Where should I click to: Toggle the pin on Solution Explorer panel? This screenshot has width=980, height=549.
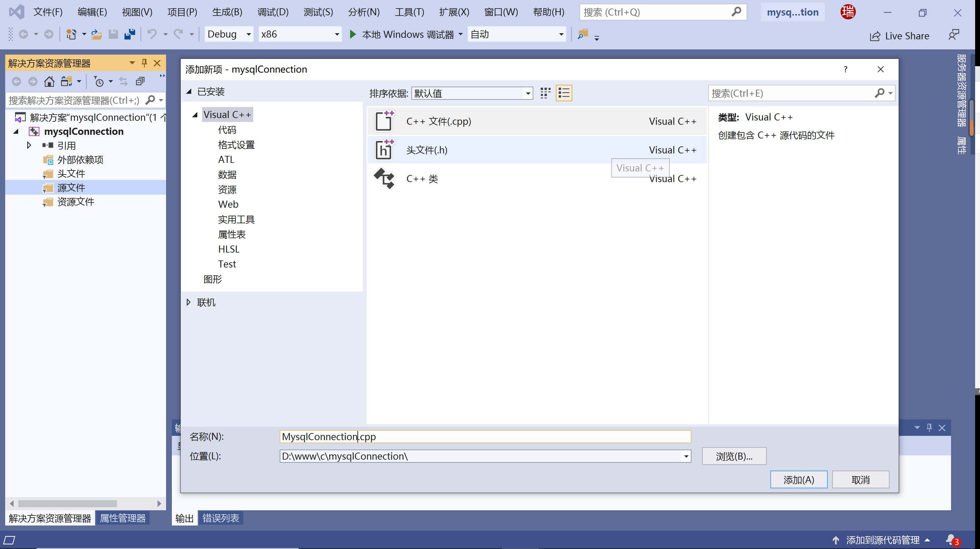pos(144,63)
